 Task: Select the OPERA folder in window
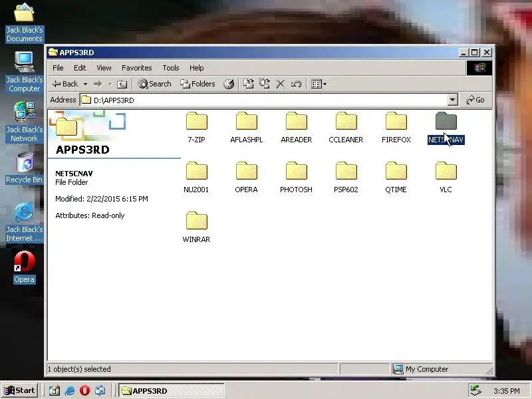click(x=246, y=177)
